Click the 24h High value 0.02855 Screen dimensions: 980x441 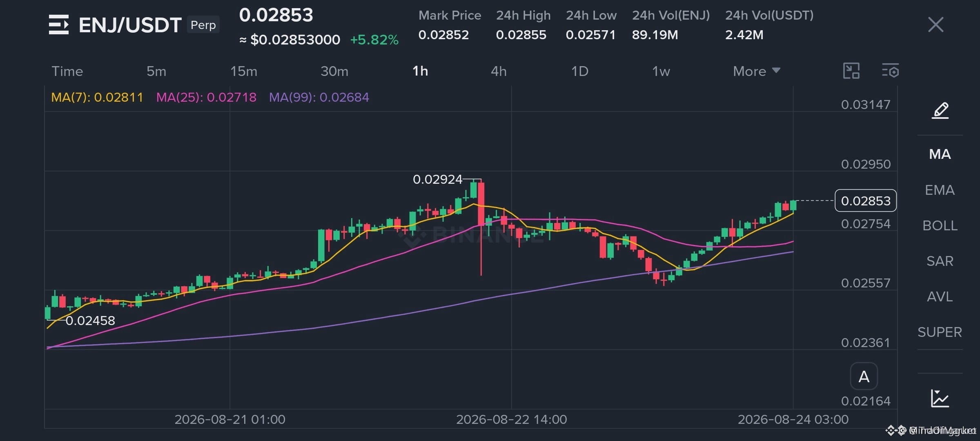click(x=521, y=35)
